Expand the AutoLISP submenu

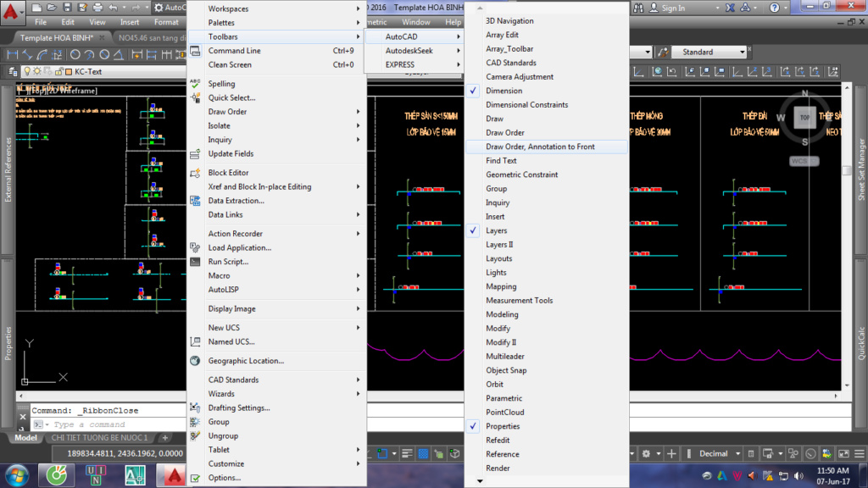[277, 290]
